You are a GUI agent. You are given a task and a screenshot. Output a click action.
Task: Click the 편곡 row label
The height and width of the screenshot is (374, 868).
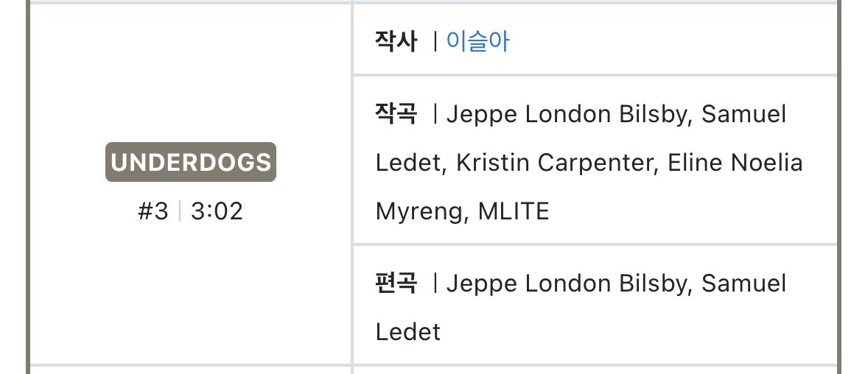[396, 283]
